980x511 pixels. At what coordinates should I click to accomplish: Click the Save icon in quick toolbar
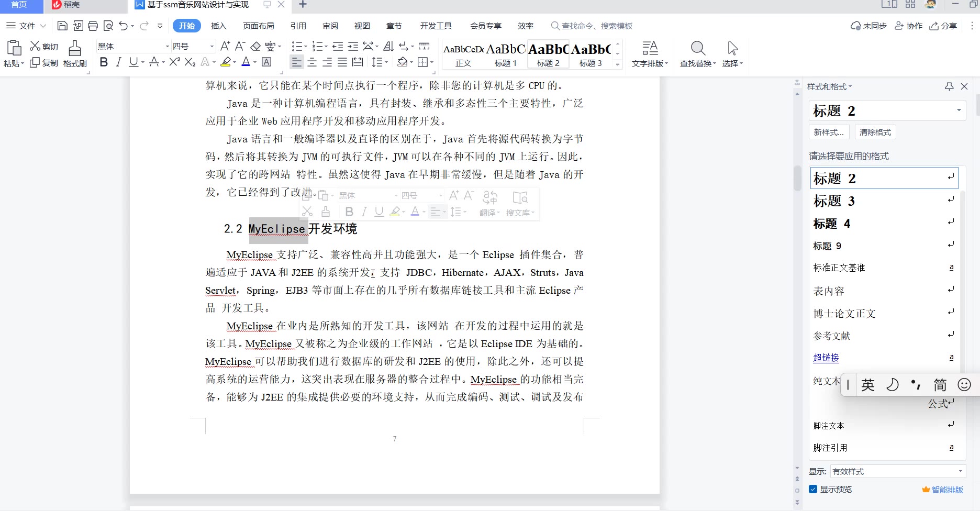[62, 26]
